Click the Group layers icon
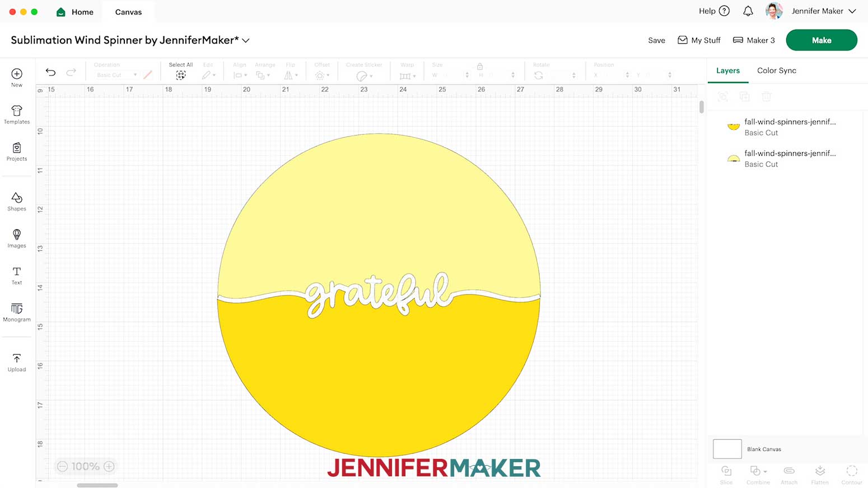The width and height of the screenshot is (868, 488). pos(723,97)
